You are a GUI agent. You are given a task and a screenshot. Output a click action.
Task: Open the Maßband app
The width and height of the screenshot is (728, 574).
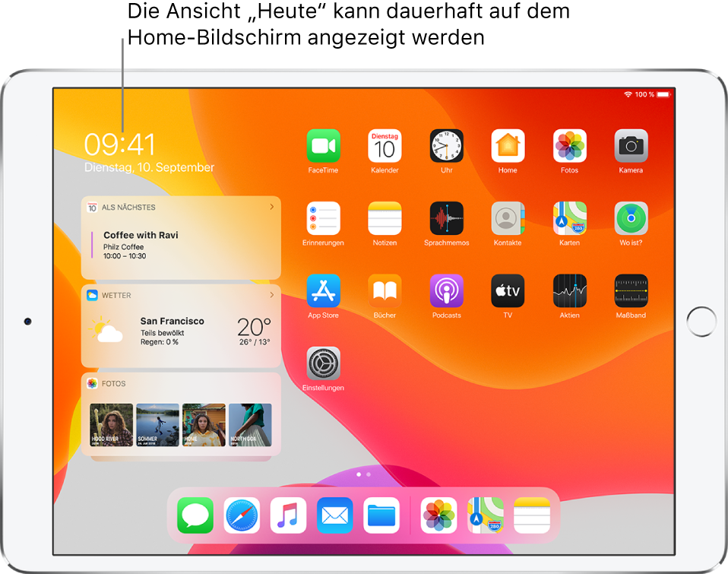point(631,290)
